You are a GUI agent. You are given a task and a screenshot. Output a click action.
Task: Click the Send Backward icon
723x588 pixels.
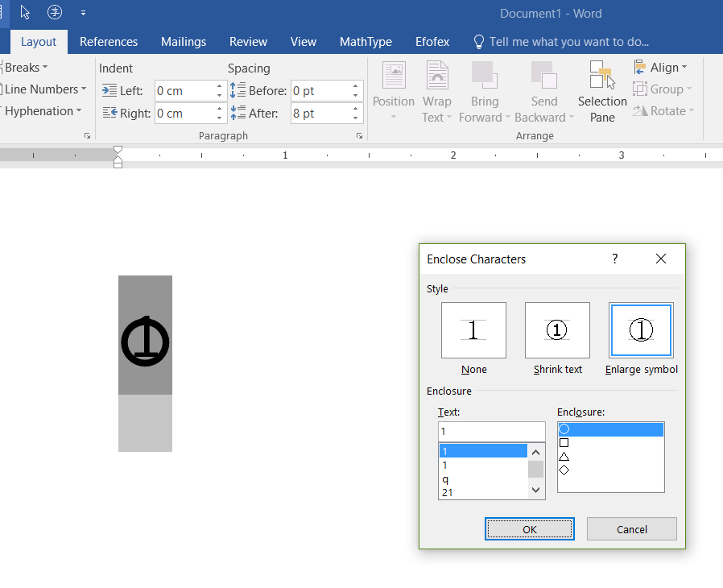coord(544,77)
